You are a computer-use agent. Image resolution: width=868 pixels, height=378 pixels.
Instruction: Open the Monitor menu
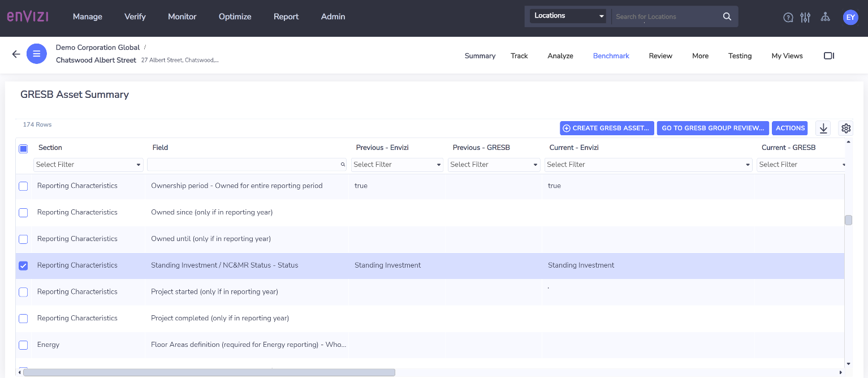[182, 16]
